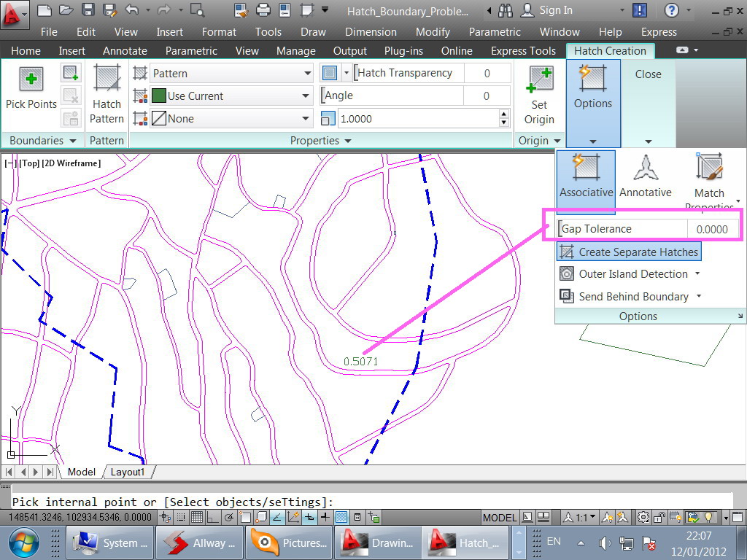Toggle Create Separate Hatches

click(x=629, y=252)
